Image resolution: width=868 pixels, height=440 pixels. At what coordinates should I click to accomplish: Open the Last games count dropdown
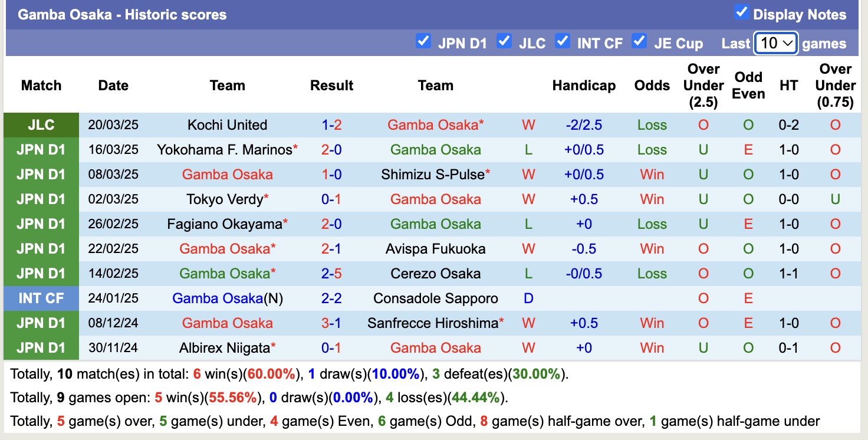[x=775, y=43]
